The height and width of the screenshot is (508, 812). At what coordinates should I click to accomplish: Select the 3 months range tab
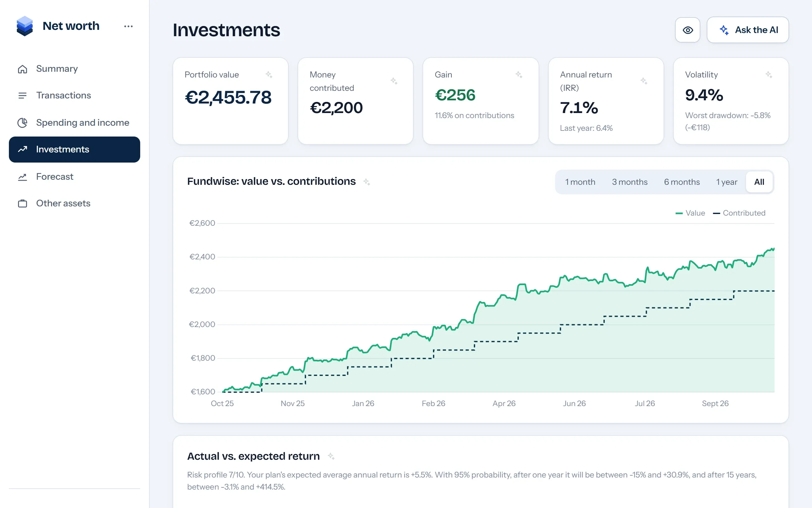click(x=630, y=182)
